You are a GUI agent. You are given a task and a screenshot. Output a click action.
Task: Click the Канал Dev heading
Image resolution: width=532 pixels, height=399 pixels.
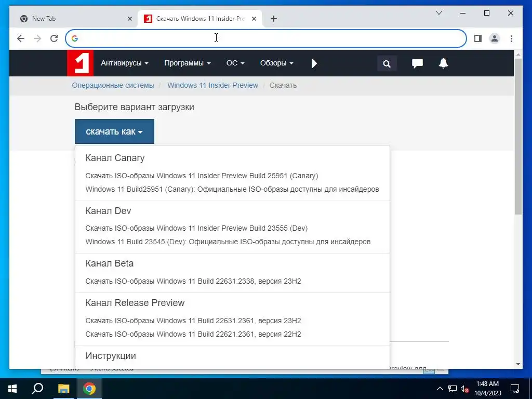(108, 211)
